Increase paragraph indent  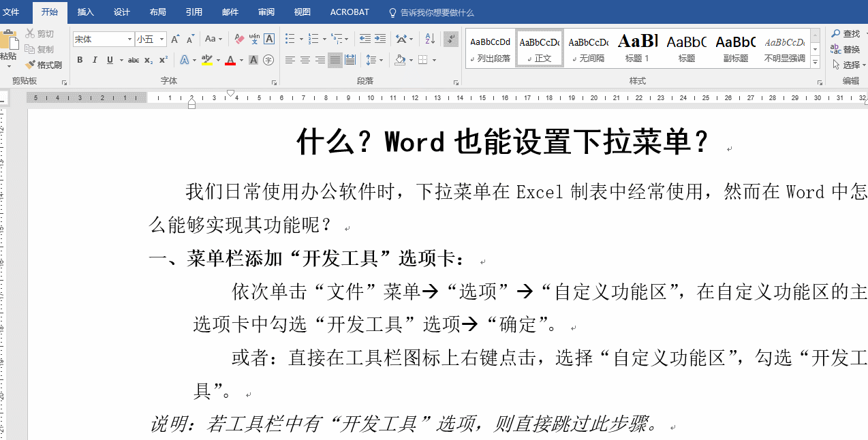(380, 39)
